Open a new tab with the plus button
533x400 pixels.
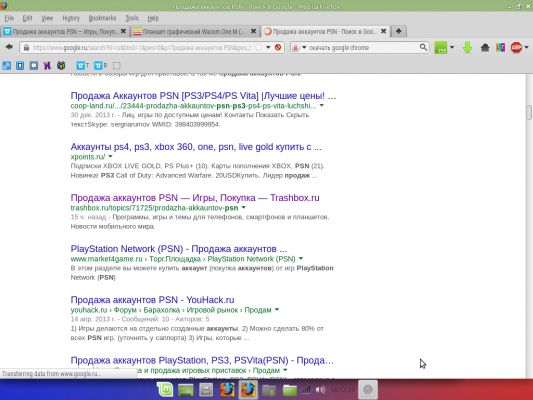point(399,31)
